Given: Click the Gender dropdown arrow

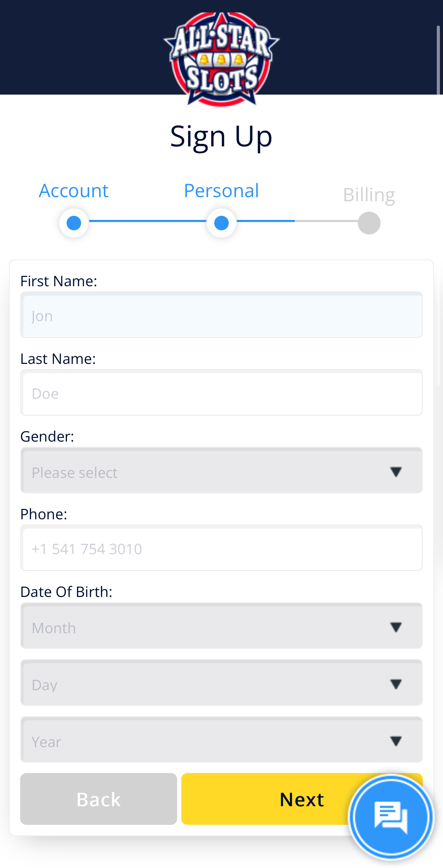Looking at the screenshot, I should tap(396, 471).
